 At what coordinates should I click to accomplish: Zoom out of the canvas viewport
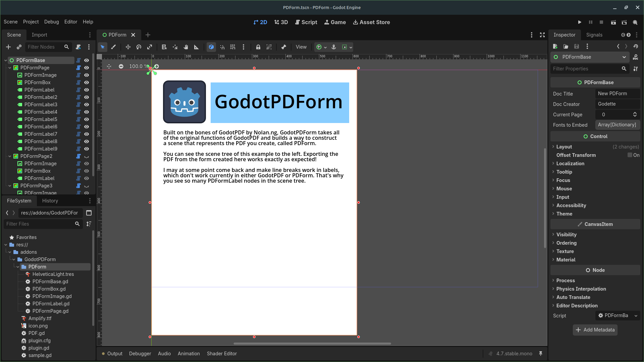click(x=121, y=66)
